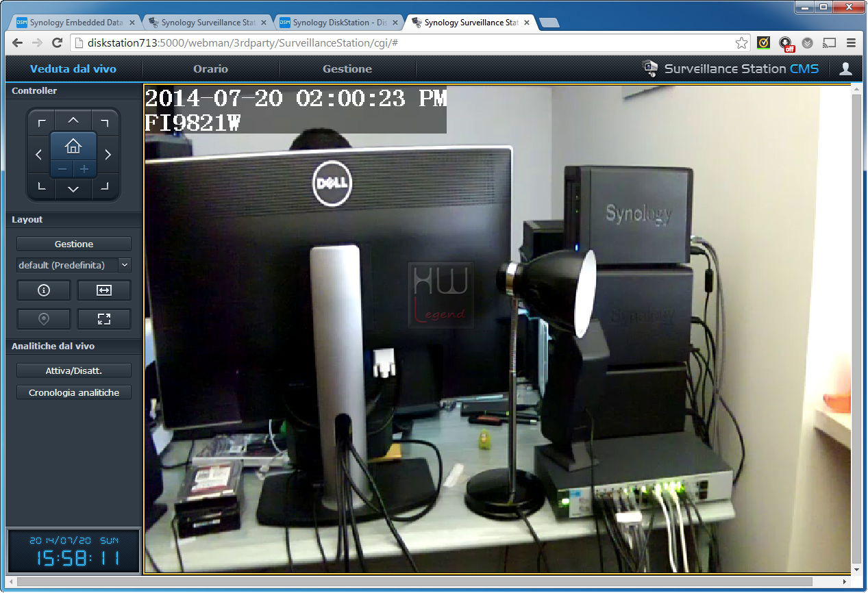The width and height of the screenshot is (868, 593).
Task: Switch live view to full screen
Action: pos(104,319)
